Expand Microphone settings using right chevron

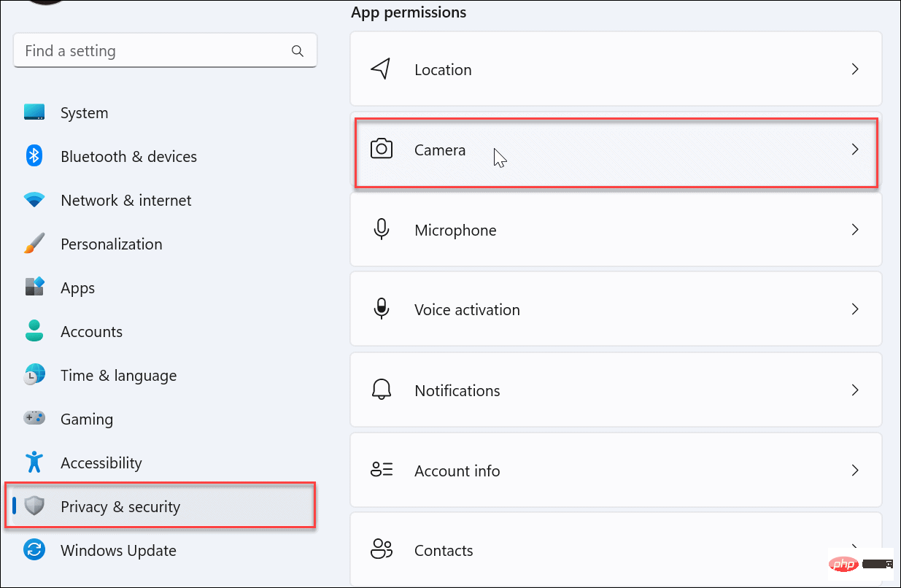[x=855, y=230]
